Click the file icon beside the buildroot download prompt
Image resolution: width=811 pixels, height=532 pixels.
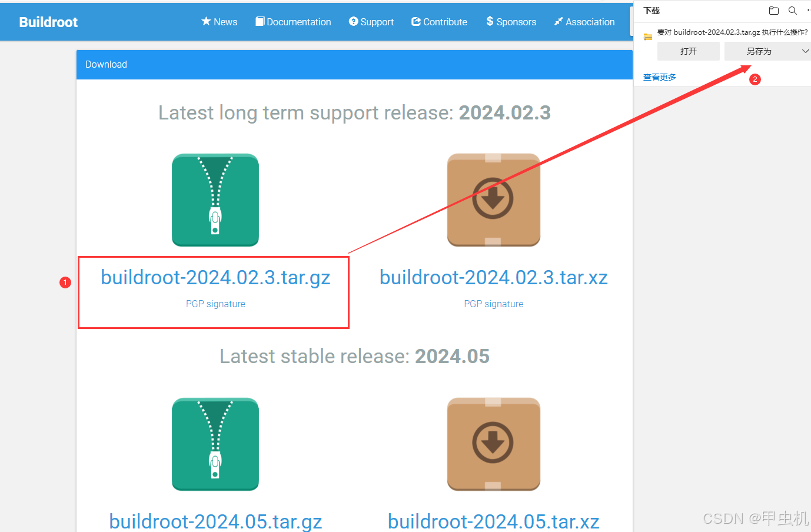coord(648,36)
